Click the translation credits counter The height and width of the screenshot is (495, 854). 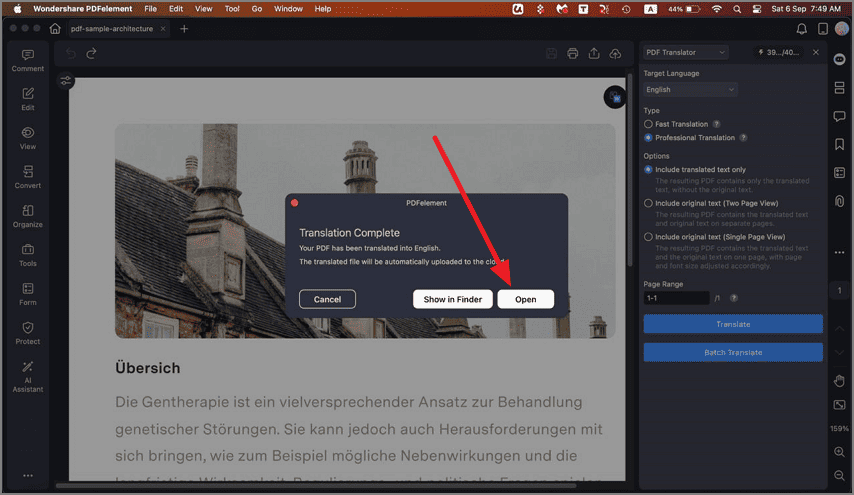(778, 52)
